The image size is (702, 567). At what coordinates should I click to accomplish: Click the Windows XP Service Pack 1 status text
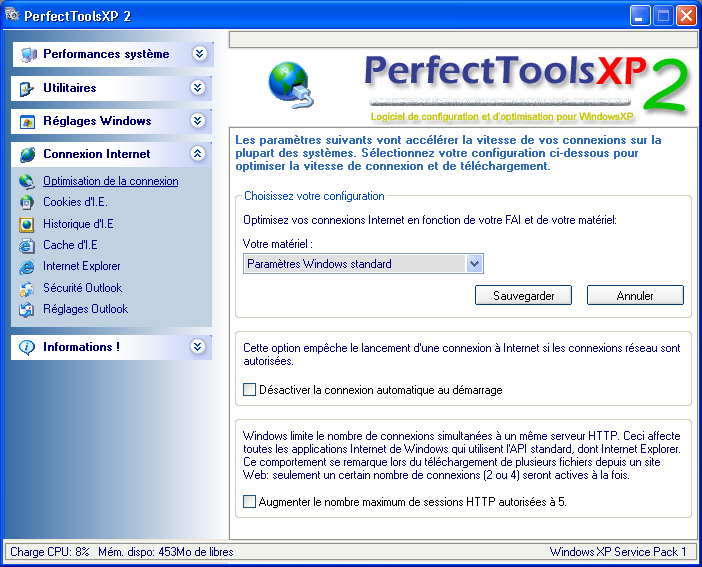click(618, 552)
